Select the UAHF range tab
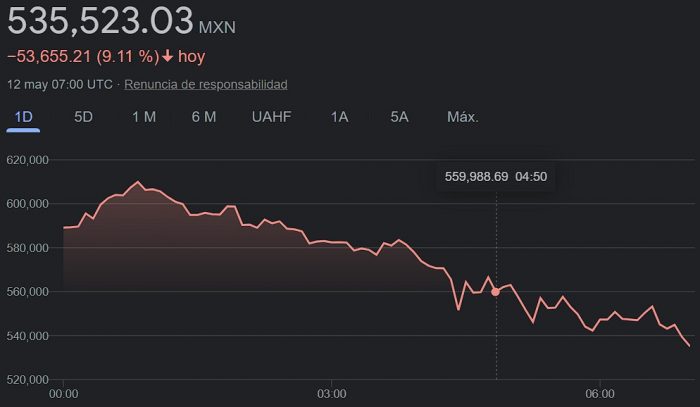The image size is (700, 407). pyautogui.click(x=272, y=117)
